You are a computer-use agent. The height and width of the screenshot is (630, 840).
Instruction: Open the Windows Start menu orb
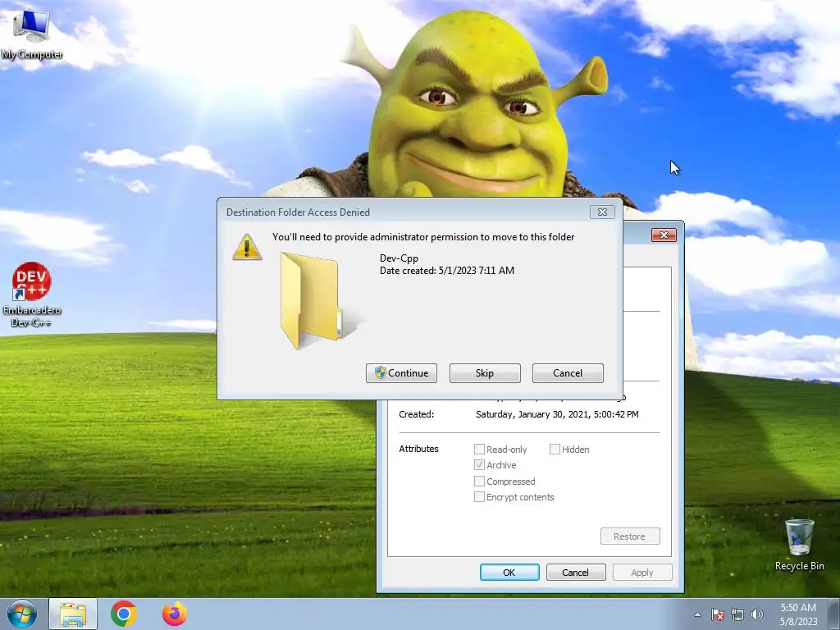(22, 614)
